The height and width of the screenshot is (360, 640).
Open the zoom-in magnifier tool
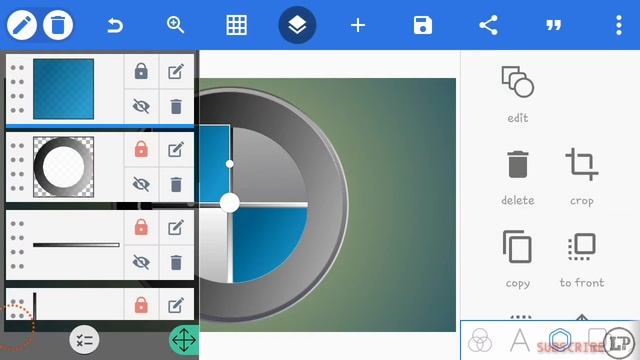[176, 25]
